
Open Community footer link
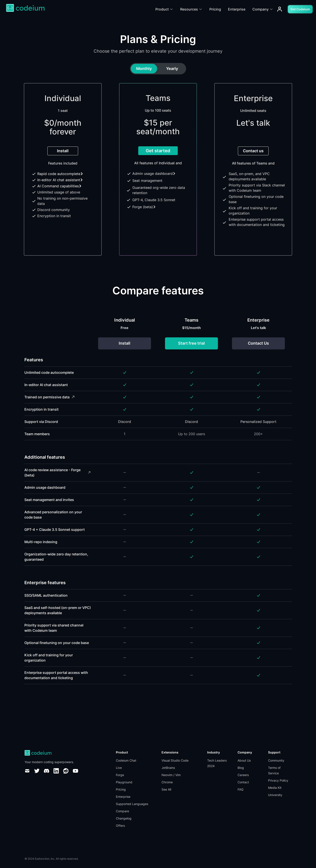point(276,761)
